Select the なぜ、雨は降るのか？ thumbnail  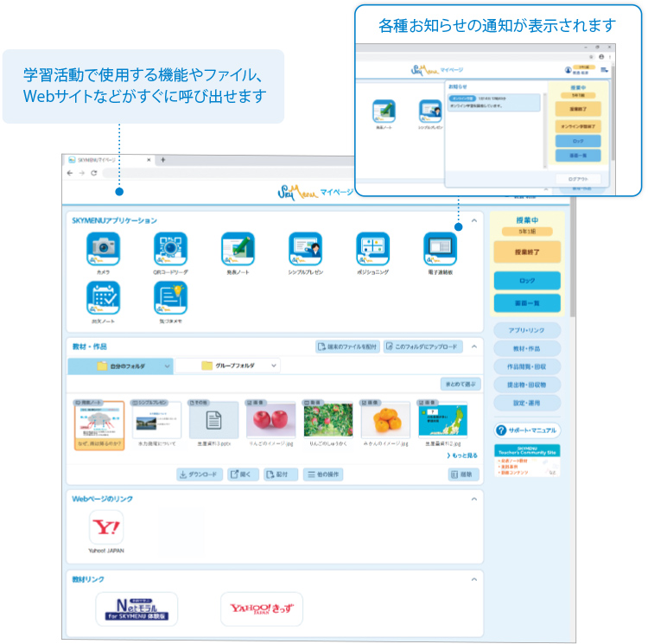[99, 425]
